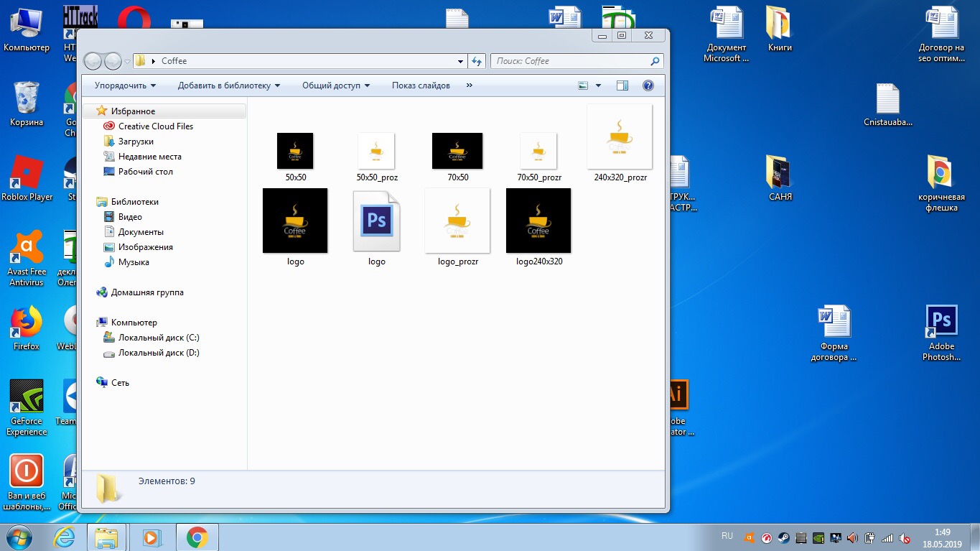980x551 pixels.
Task: Open Firefox desktop shortcut
Action: point(27,323)
